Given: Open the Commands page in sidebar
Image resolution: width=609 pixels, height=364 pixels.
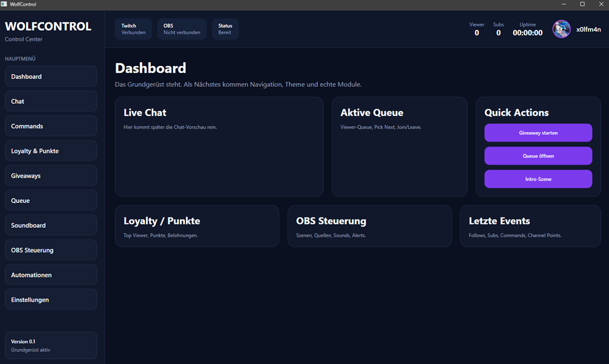Looking at the screenshot, I should click(x=51, y=126).
